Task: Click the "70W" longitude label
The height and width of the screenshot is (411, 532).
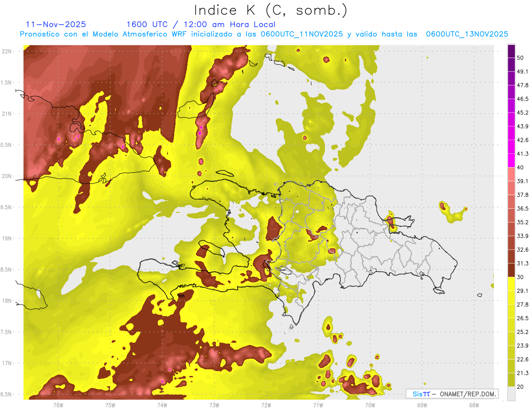Action: [x=370, y=405]
